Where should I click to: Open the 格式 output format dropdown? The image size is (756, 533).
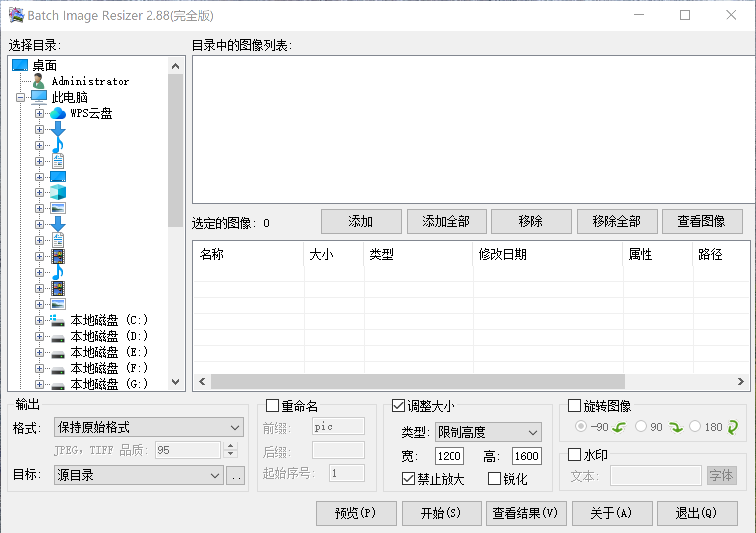click(149, 427)
